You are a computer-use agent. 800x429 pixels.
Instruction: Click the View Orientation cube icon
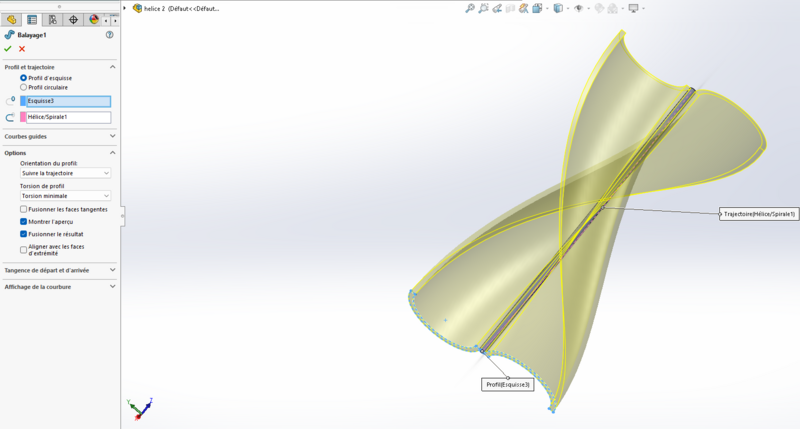pos(537,8)
